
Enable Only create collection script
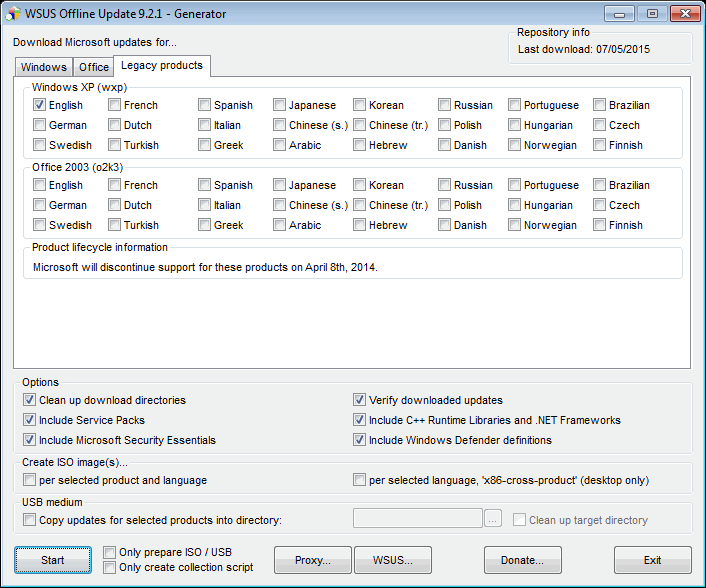pyautogui.click(x=110, y=567)
